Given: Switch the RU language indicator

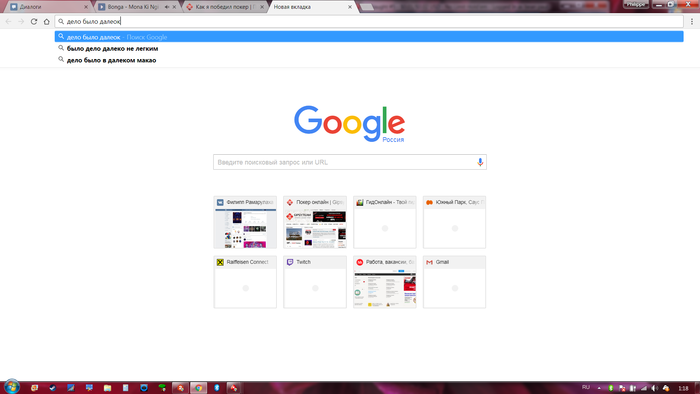Looking at the screenshot, I should tap(586, 387).
